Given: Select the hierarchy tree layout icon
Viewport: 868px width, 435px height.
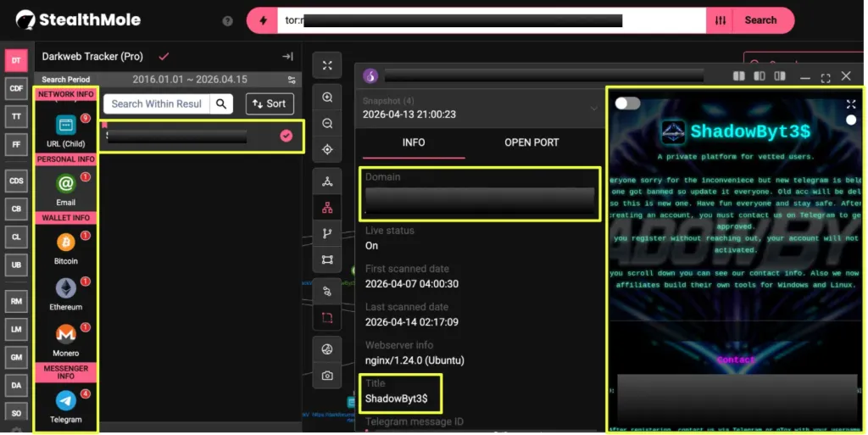Looking at the screenshot, I should 327,208.
